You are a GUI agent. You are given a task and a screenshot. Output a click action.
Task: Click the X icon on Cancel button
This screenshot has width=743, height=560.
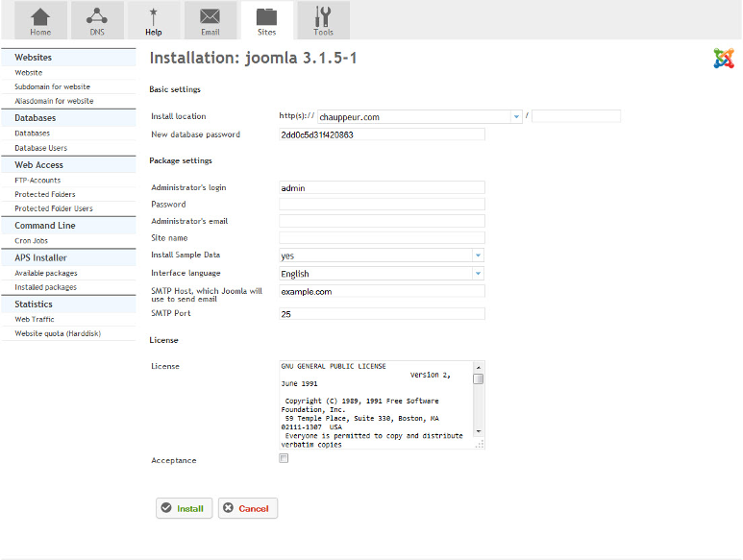[229, 508]
